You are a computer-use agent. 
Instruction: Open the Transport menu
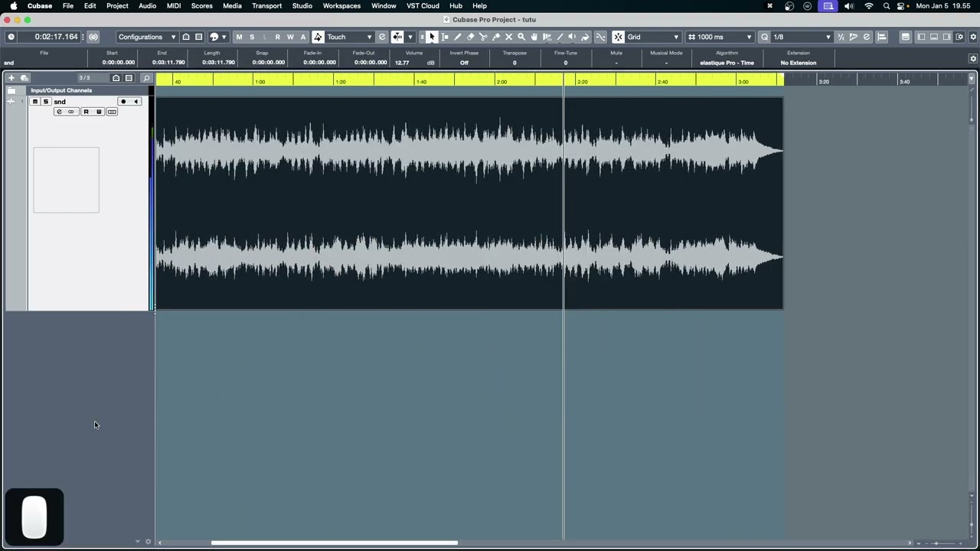coord(266,6)
